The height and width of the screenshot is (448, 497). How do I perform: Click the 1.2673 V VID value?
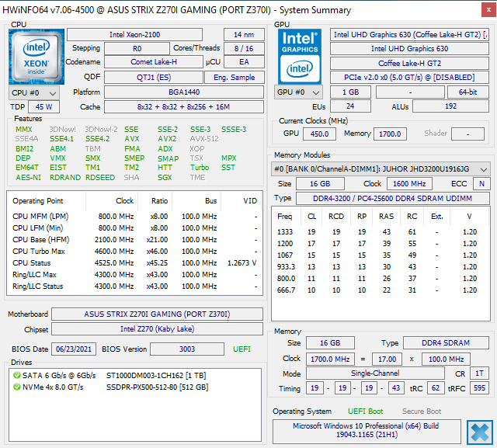coord(242,263)
